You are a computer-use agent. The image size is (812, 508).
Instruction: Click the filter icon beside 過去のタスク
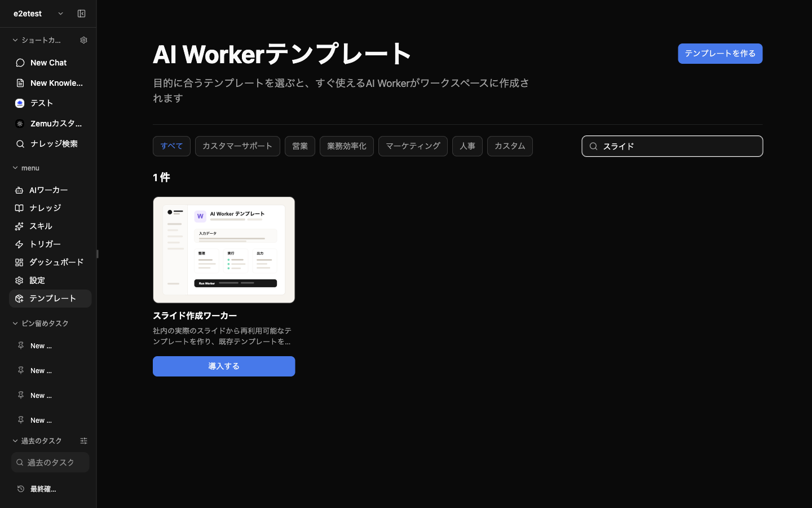click(83, 441)
